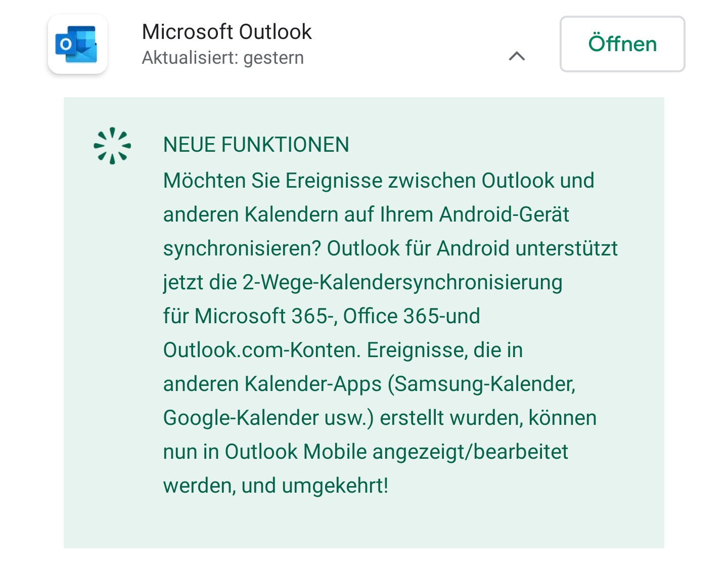Select the '2-Wege-Kalendersynchronisierung' text
Screen dimensions: 728x565
pyautogui.click(x=402, y=282)
